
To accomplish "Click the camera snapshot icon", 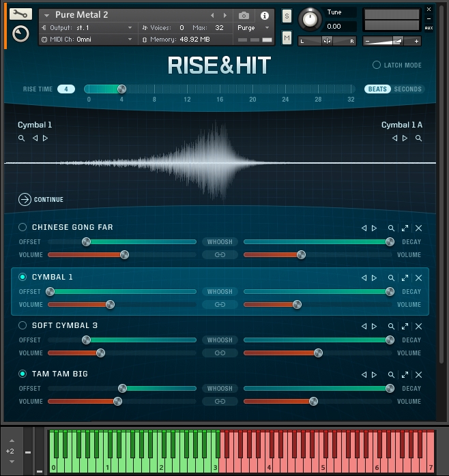I will tap(244, 16).
